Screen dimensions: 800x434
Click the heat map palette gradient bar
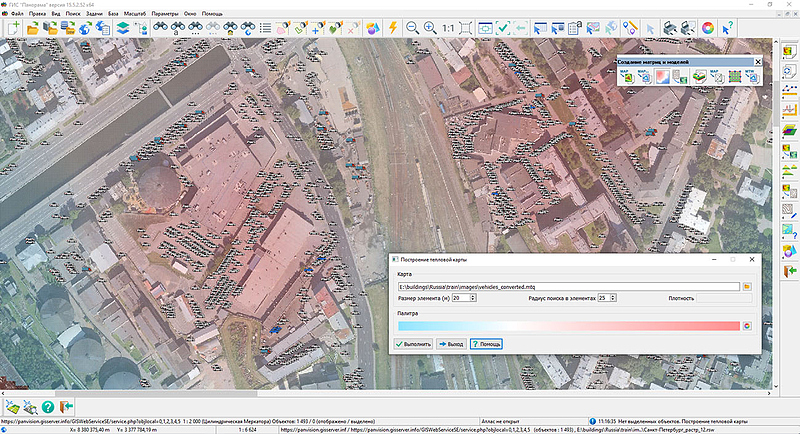pyautogui.click(x=567, y=325)
